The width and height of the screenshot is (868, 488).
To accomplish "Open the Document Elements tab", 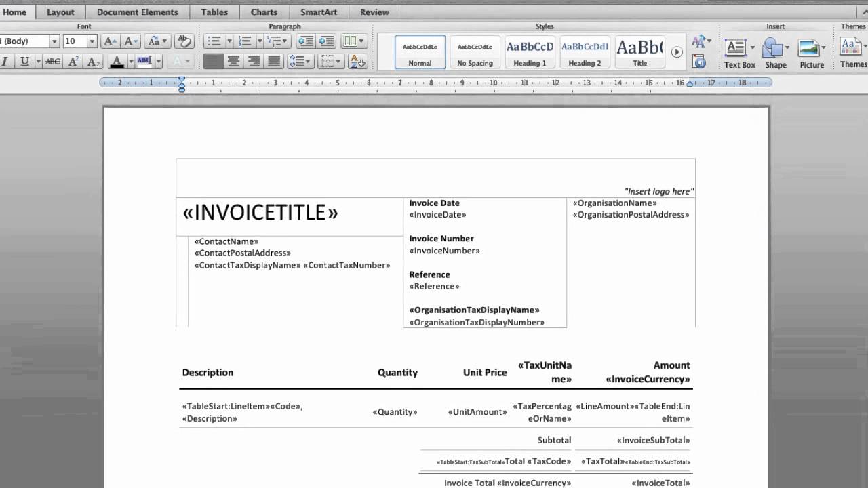I will [138, 12].
